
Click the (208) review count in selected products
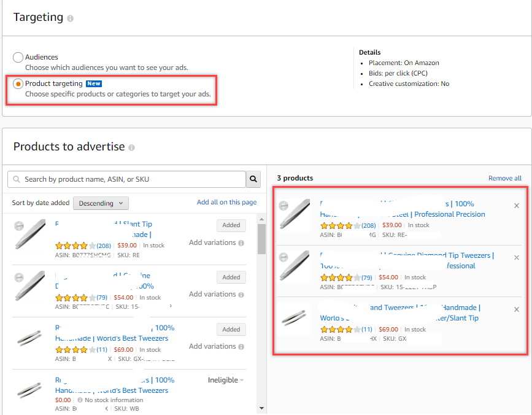coord(368,226)
